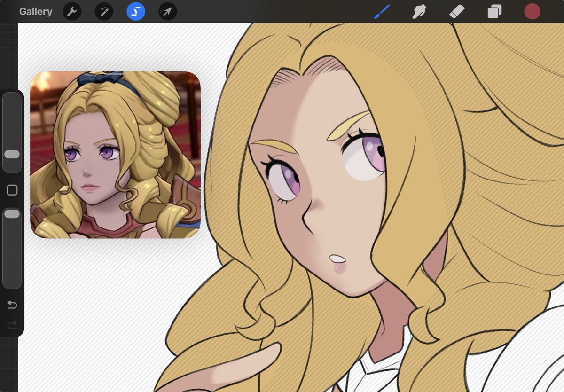Tap the square Modify button in sidebar
564x392 pixels.
point(12,190)
